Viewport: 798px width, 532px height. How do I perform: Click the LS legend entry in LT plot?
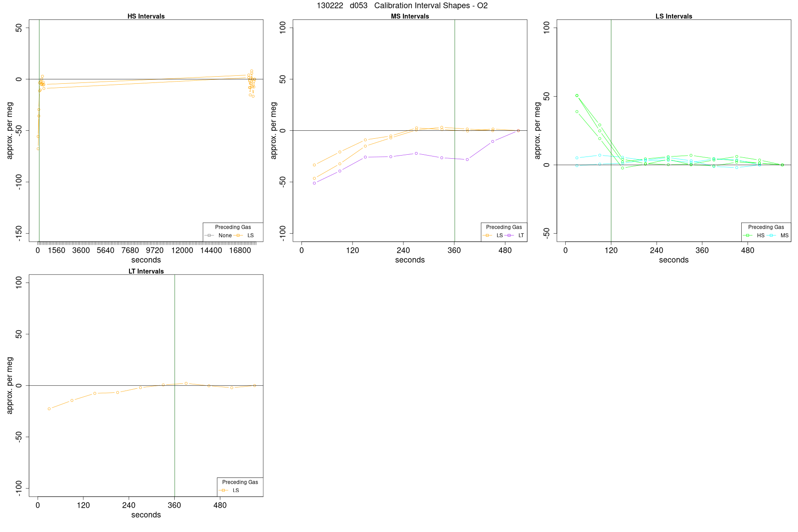229,490
